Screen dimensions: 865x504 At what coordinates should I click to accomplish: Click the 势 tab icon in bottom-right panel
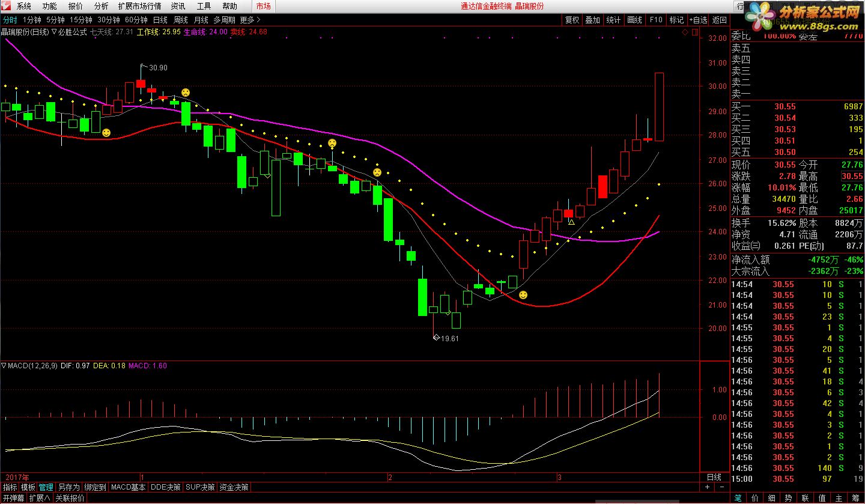point(788,498)
